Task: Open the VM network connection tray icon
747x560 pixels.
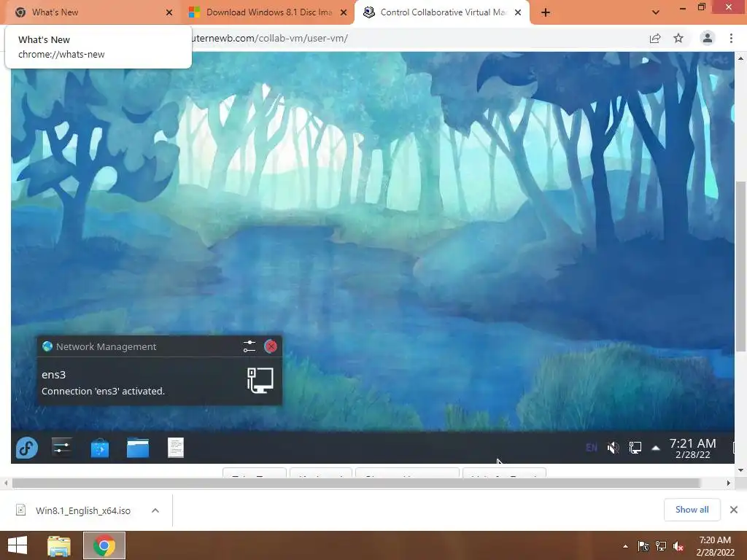Action: click(x=635, y=448)
